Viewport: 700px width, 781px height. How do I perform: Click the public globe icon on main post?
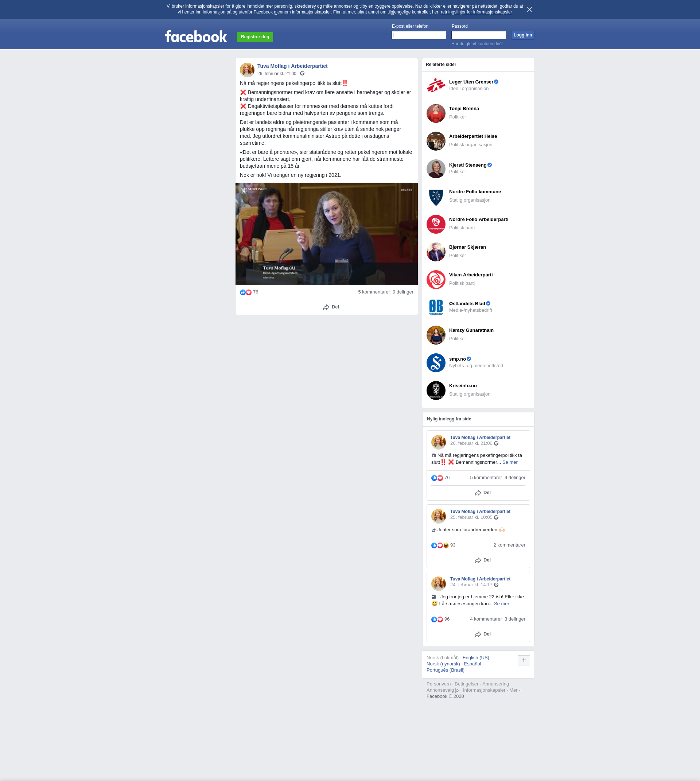(302, 74)
